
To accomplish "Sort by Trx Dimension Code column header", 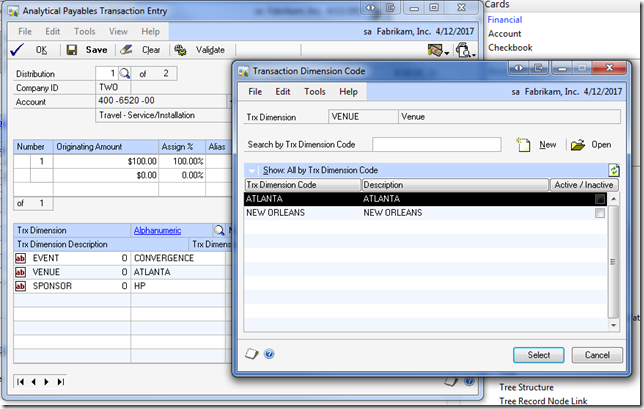I will [303, 185].
